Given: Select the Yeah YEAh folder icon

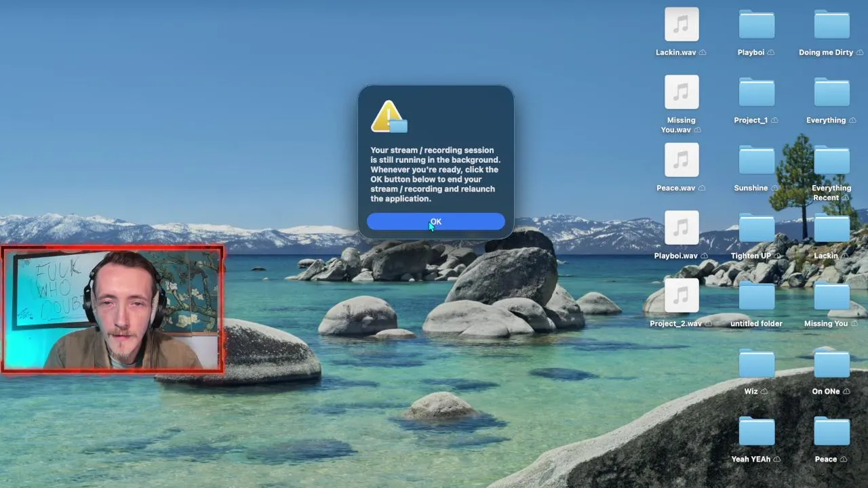Looking at the screenshot, I should (757, 431).
